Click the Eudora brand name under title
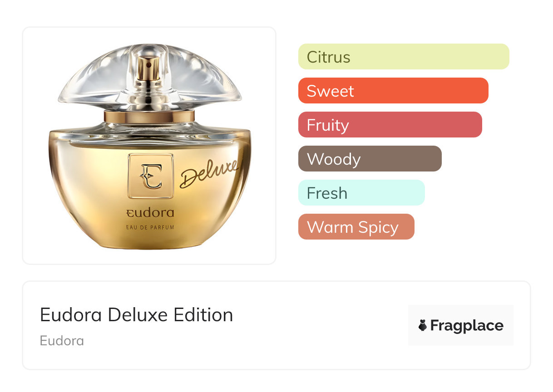Image resolution: width=553 pixels, height=392 pixels. click(62, 341)
